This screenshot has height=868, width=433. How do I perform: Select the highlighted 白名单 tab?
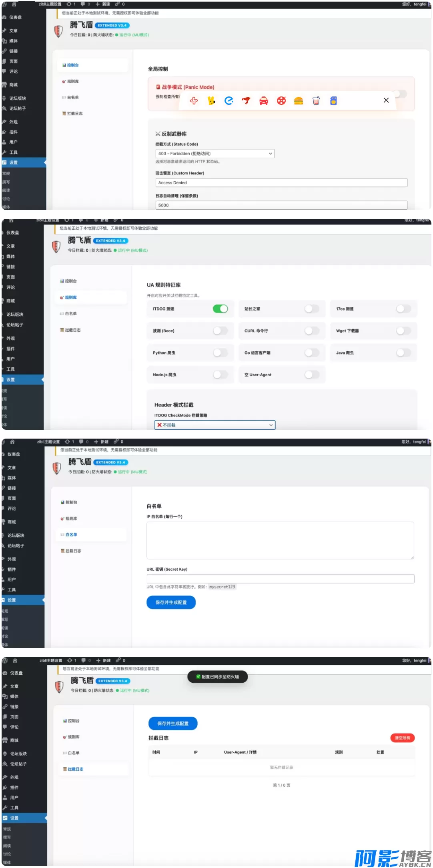71,535
